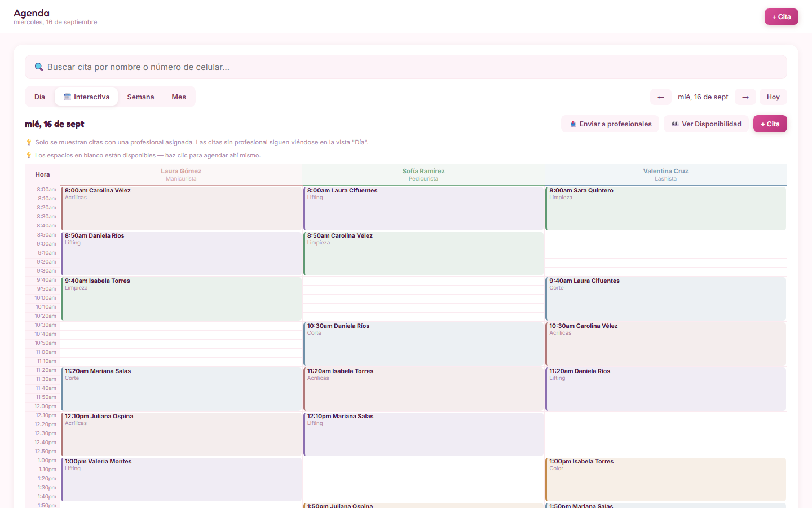The width and height of the screenshot is (812, 508).
Task: Click the Agenda page title
Action: pyautogui.click(x=32, y=13)
